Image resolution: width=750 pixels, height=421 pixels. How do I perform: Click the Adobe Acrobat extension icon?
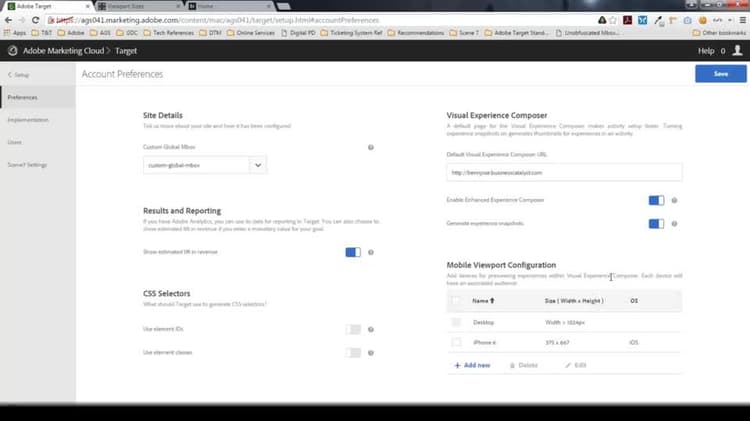[628, 20]
